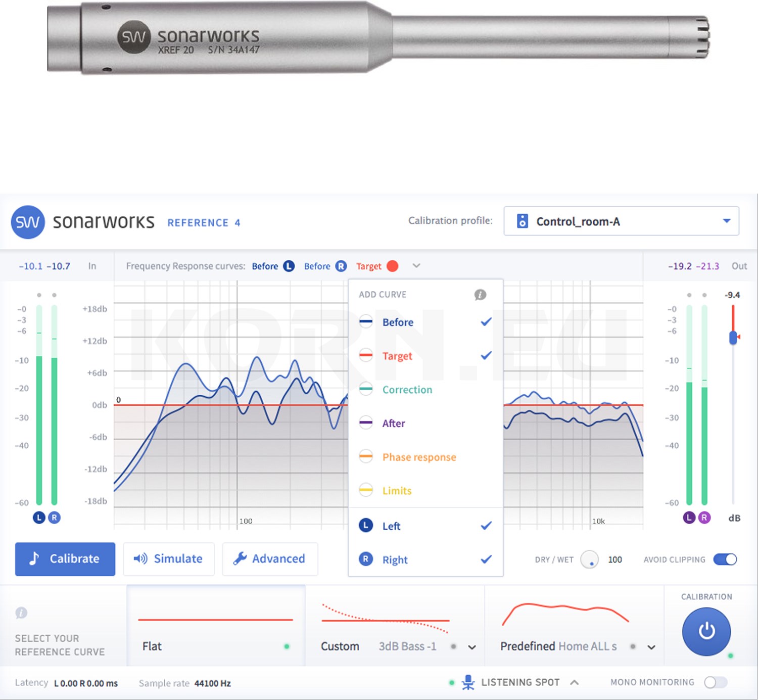758x700 pixels.
Task: Click the Calibrate button
Action: 65,559
